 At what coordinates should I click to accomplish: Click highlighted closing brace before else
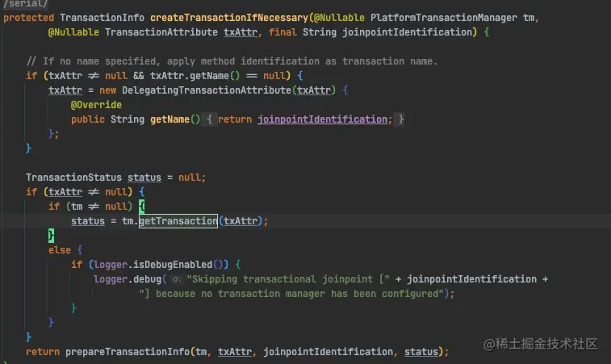click(x=51, y=236)
